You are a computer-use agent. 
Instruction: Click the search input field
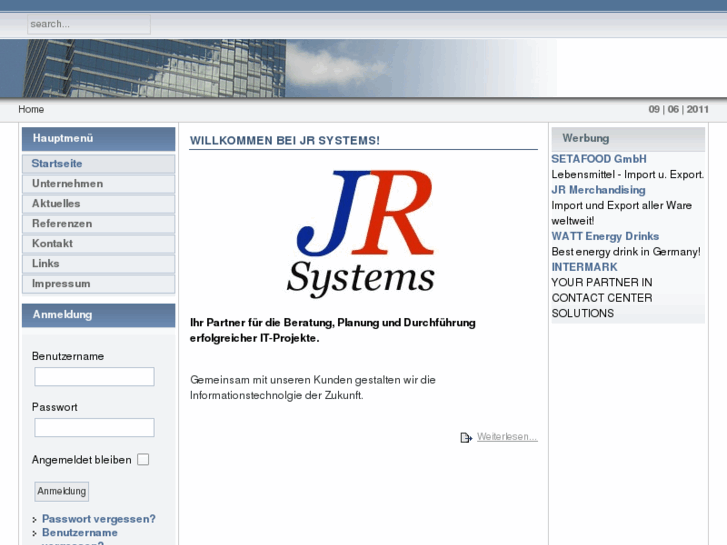(89, 24)
